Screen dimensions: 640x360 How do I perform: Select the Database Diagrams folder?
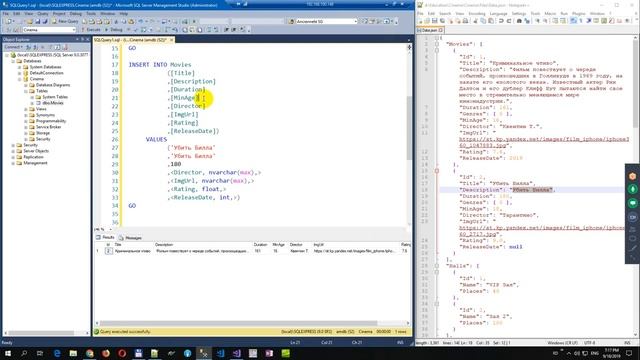pos(53,85)
